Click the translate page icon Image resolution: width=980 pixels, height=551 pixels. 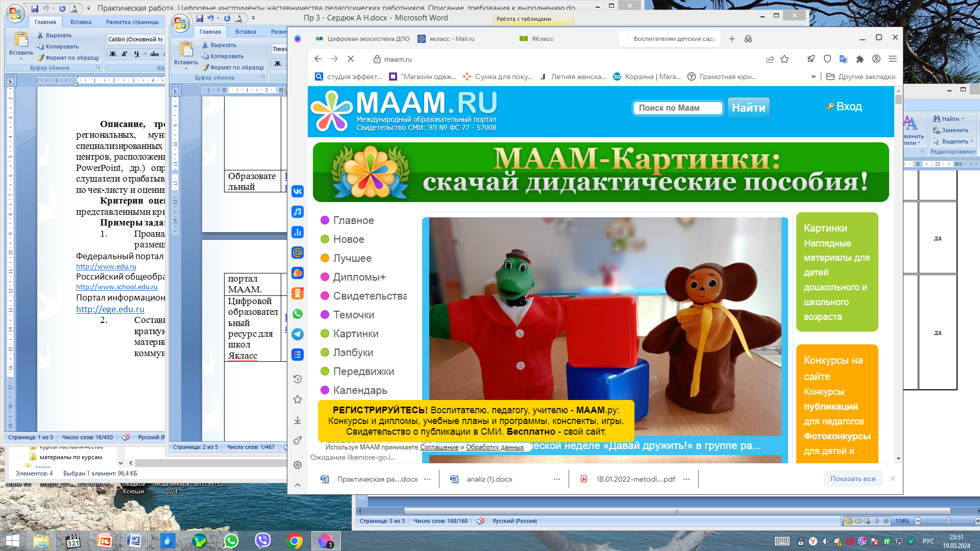pyautogui.click(x=843, y=59)
